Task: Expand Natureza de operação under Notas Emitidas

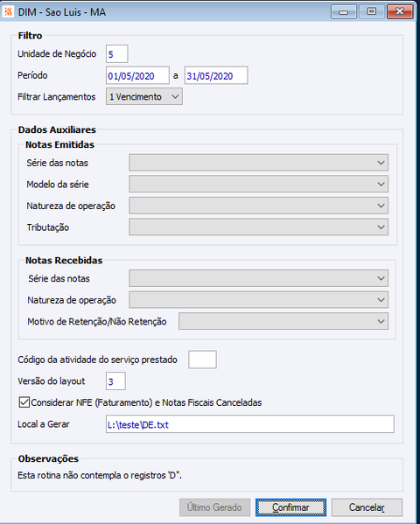Action: click(x=258, y=206)
